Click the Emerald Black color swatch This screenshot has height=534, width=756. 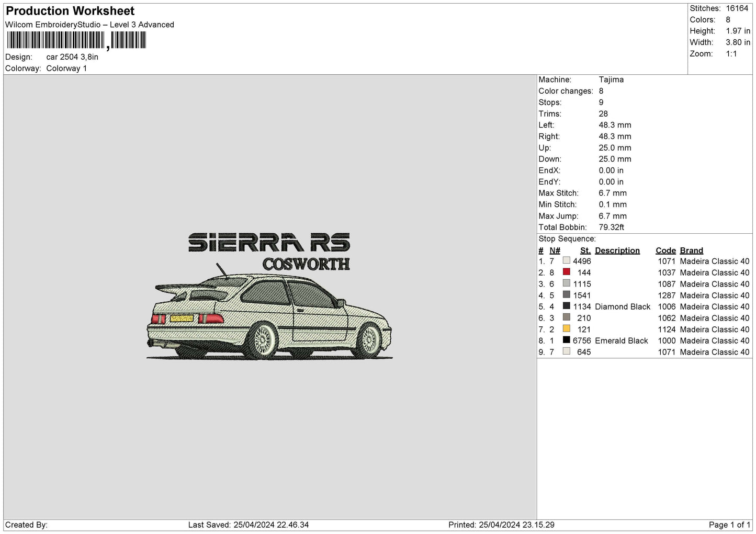pos(566,340)
